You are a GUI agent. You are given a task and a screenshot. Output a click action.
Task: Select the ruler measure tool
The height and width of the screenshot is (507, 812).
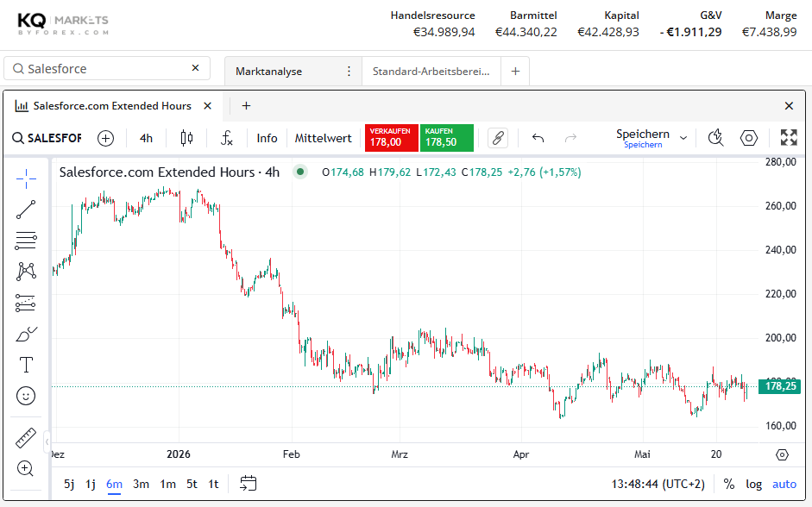26,438
